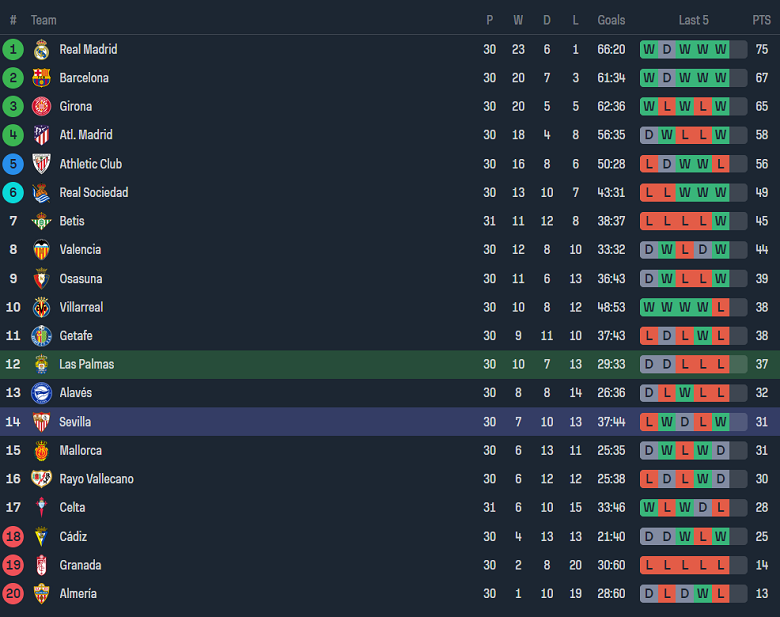
Task: Open the Las Palmas team link
Action: pyautogui.click(x=87, y=364)
